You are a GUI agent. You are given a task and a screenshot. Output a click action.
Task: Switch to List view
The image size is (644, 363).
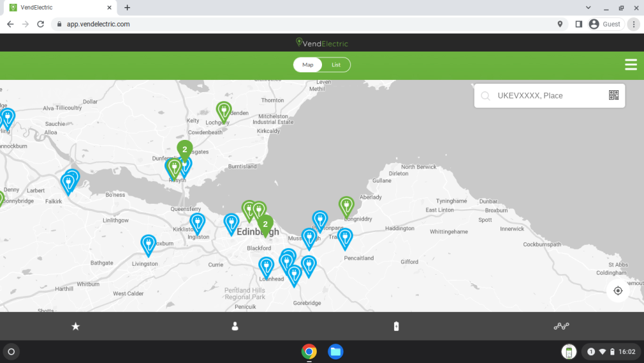[336, 64]
